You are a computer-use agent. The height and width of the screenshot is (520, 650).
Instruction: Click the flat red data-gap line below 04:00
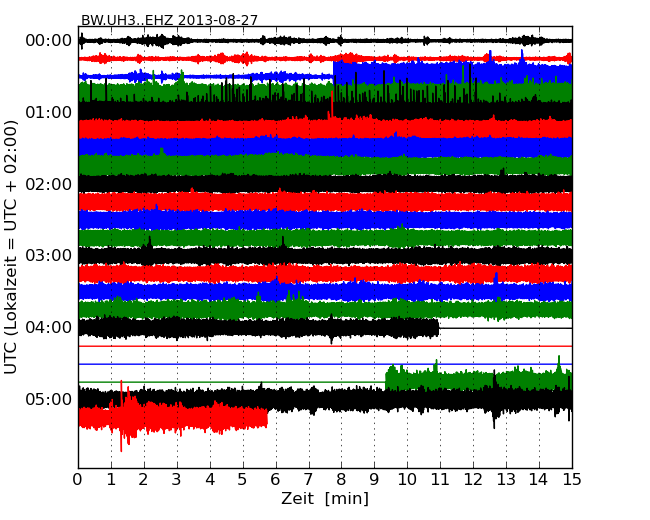[325, 346]
